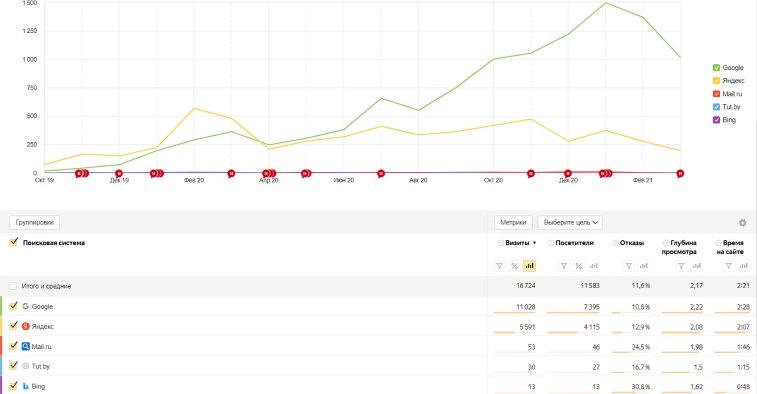
Task: Open the Выберите цель dropdown
Action: [570, 223]
